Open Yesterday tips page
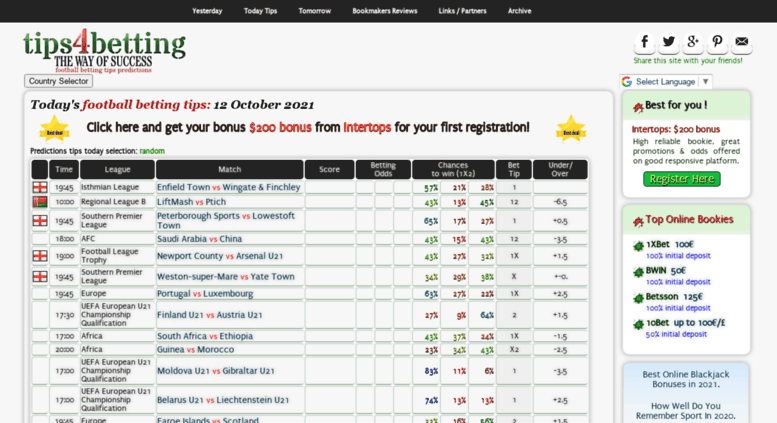The width and height of the screenshot is (777, 423). point(207,11)
